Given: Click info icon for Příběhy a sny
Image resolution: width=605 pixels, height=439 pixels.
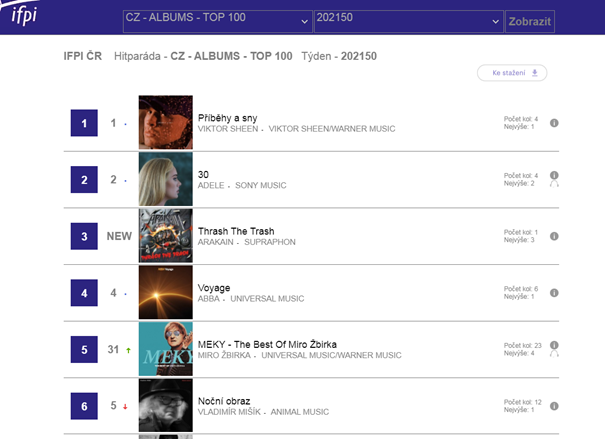Looking at the screenshot, I should [554, 123].
